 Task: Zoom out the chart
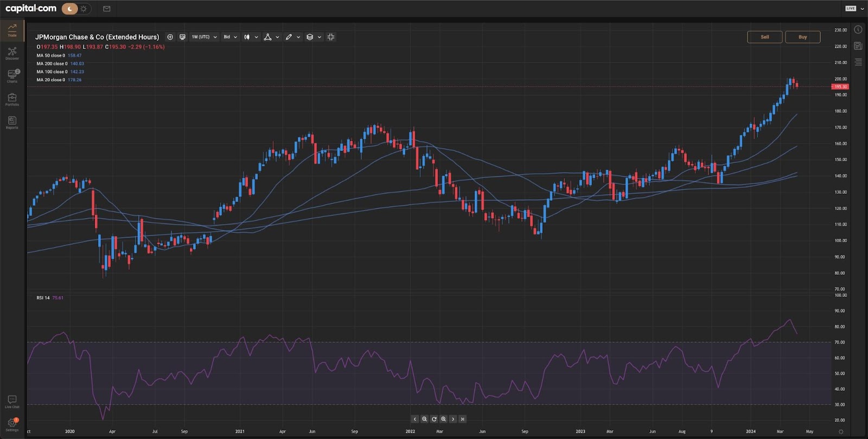424,419
